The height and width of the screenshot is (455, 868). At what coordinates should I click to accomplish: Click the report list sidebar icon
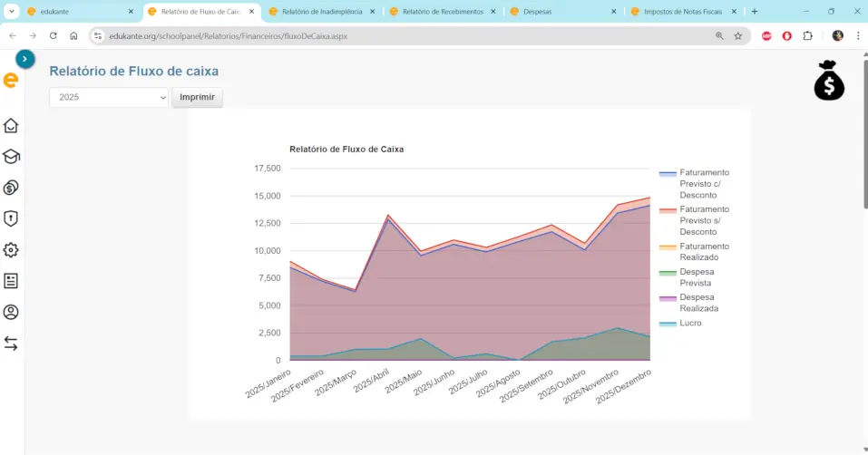[x=11, y=281]
